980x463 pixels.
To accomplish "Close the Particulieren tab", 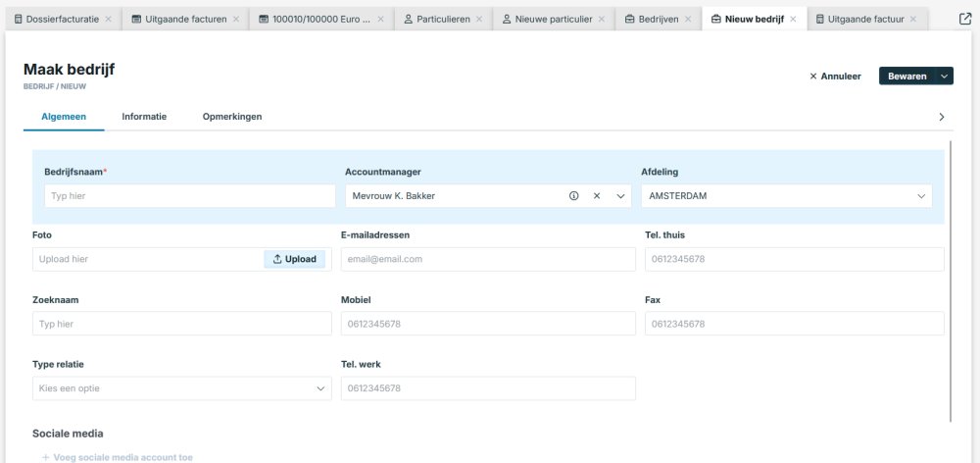I will tap(480, 20).
